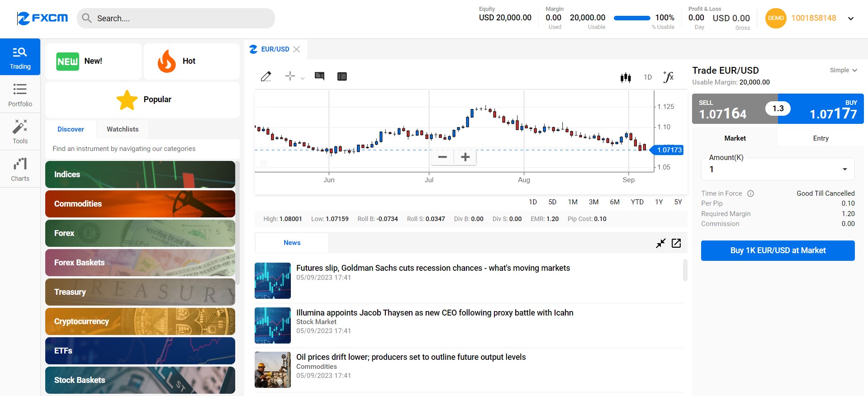This screenshot has width=868, height=396.
Task: Expand the crosshair tool options arrow
Action: [303, 78]
